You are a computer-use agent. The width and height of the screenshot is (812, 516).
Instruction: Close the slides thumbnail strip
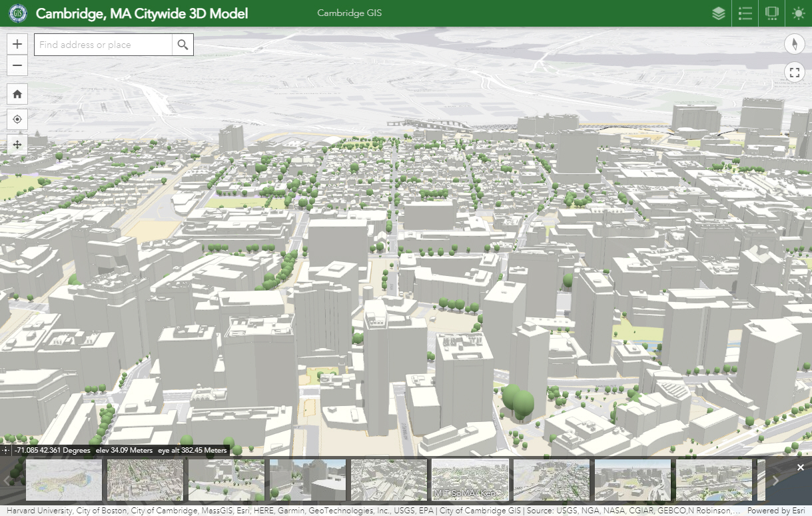[801, 467]
